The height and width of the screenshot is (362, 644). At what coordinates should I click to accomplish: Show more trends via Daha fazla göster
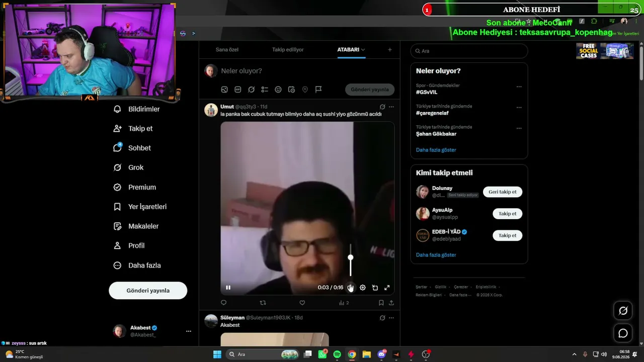436,150
